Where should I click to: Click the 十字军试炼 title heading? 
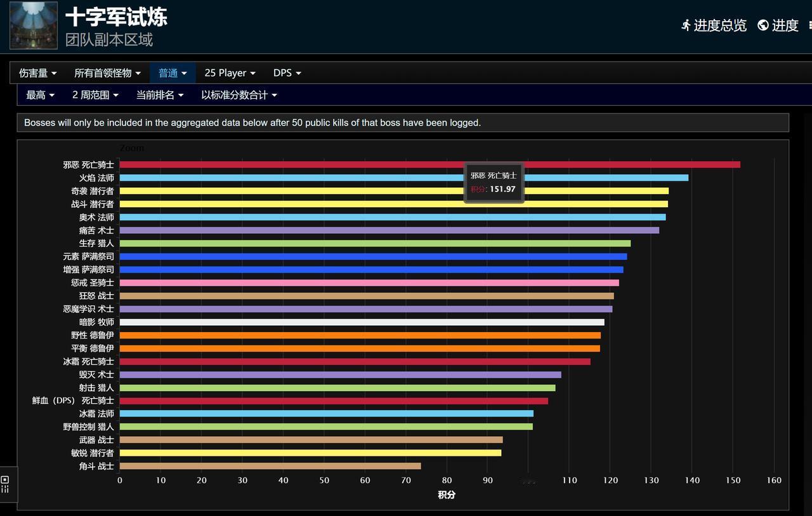[x=116, y=16]
